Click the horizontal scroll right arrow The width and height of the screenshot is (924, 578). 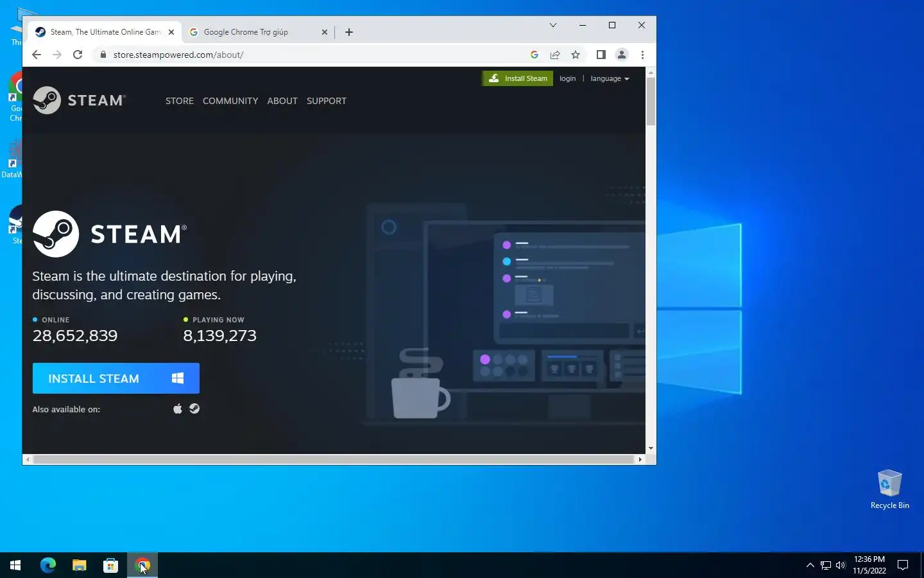point(640,459)
